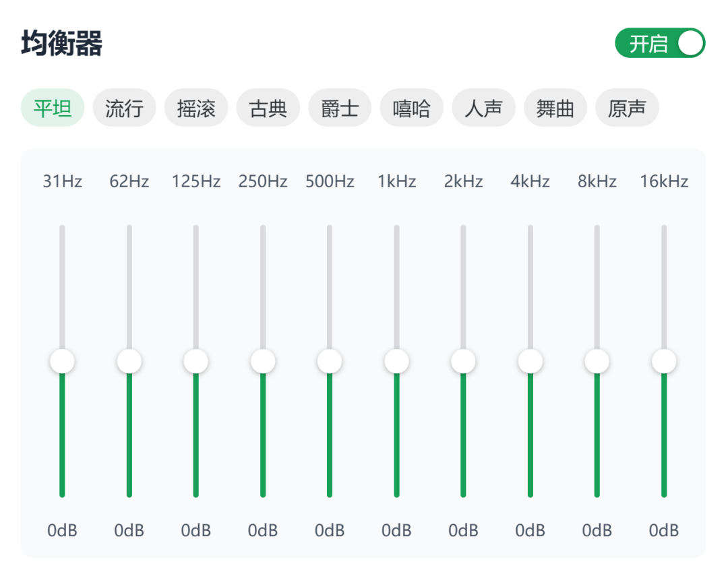
Task: Click the 62Hz band slider handle
Action: point(129,361)
